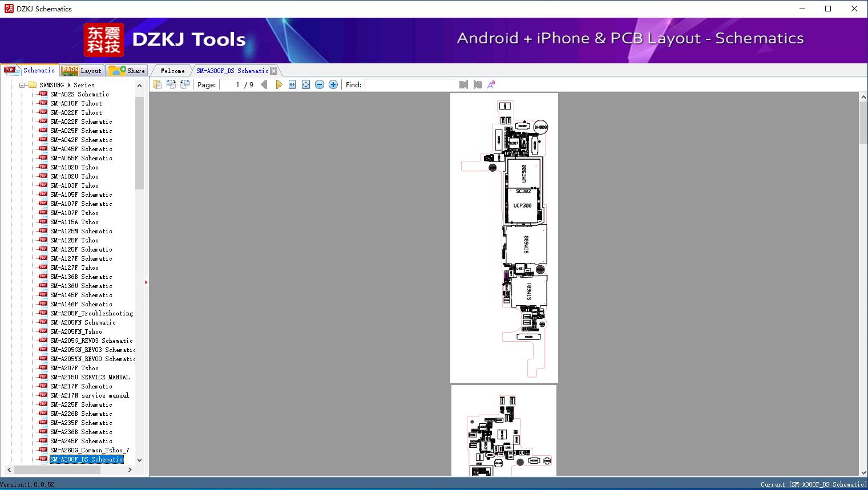The image size is (868, 490).
Task: Open SM-A205F_Troubleshooting
Action: point(91,313)
